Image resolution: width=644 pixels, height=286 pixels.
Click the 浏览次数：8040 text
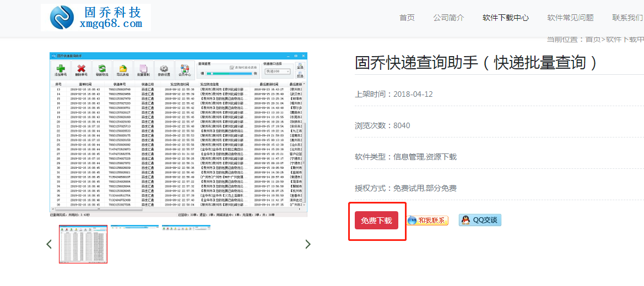382,125
